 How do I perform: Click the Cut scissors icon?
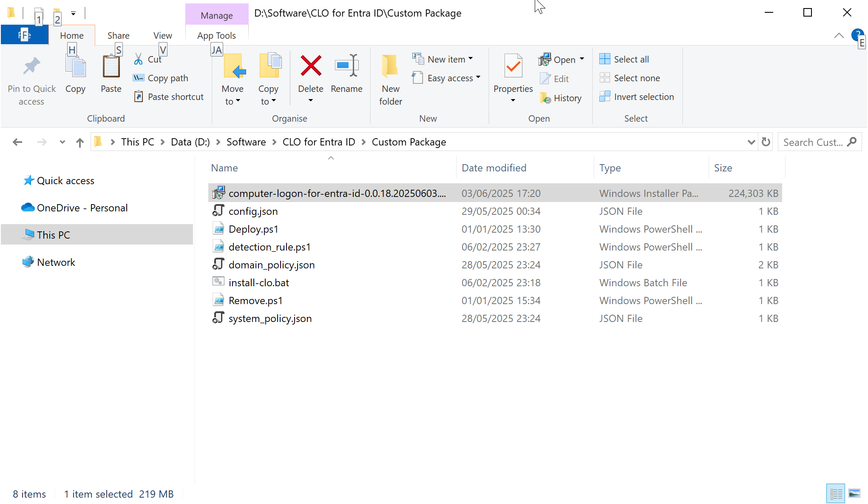point(139,59)
